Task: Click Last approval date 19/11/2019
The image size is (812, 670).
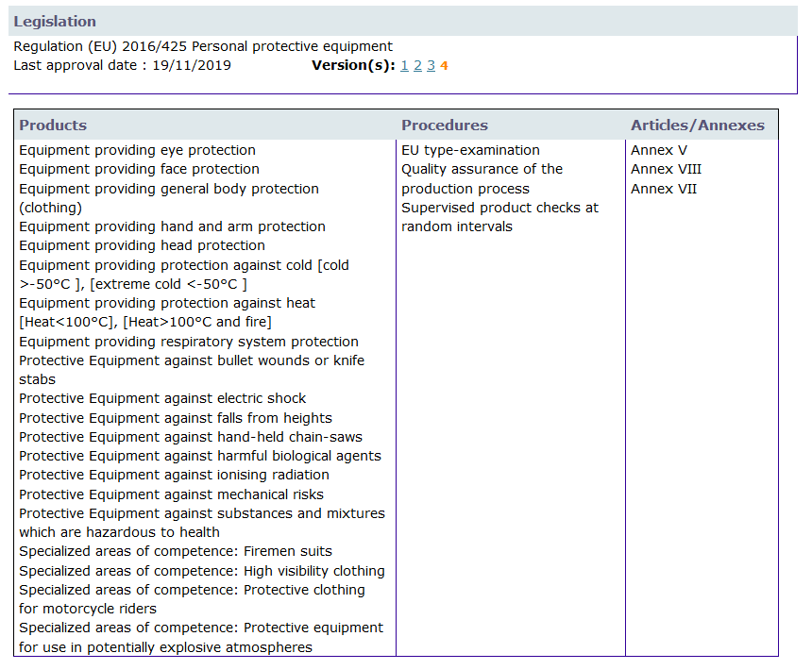Action: click(122, 66)
